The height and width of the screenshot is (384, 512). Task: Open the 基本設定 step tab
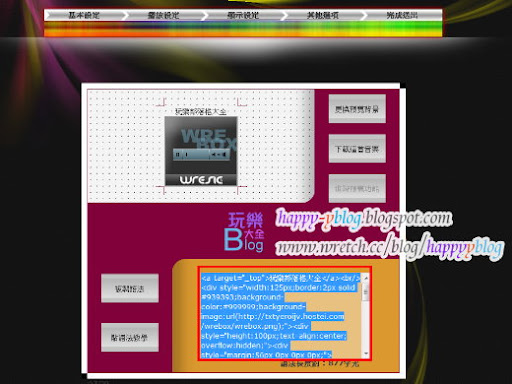point(84,15)
